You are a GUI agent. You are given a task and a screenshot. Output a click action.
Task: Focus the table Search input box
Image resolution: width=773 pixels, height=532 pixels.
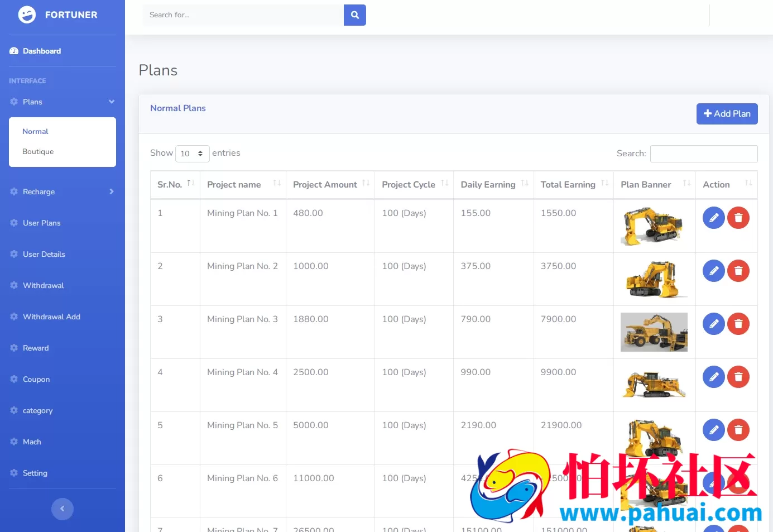(x=704, y=154)
